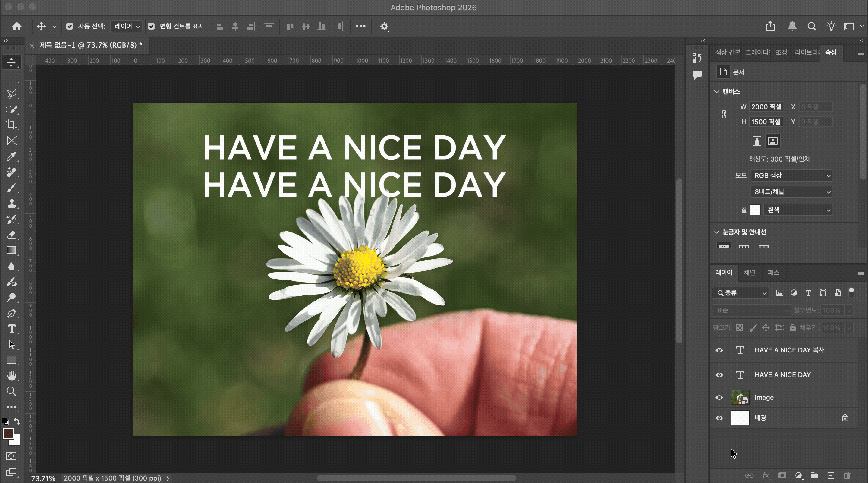This screenshot has height=483, width=868.
Task: Click the foreground color swatch
Action: click(x=8, y=434)
